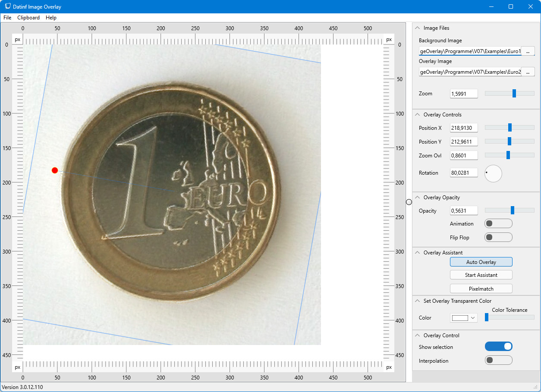
Task: Open the Clipboard menu
Action: click(x=28, y=18)
